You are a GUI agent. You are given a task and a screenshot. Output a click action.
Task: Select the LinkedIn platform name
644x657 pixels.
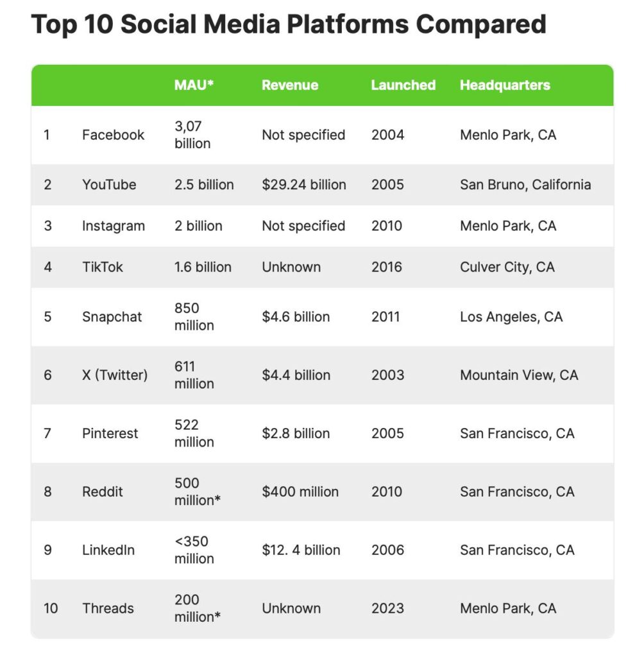[x=108, y=550]
